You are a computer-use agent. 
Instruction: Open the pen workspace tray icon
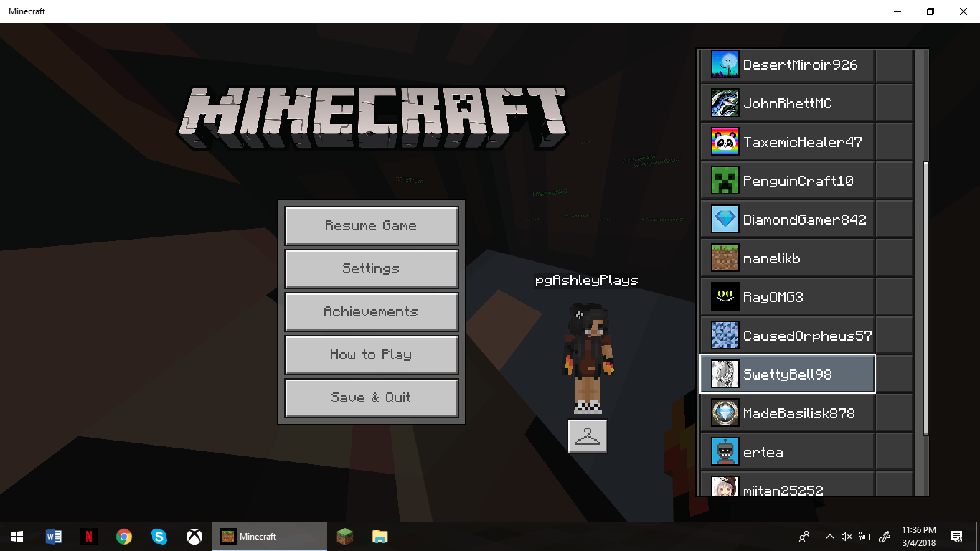tap(885, 537)
